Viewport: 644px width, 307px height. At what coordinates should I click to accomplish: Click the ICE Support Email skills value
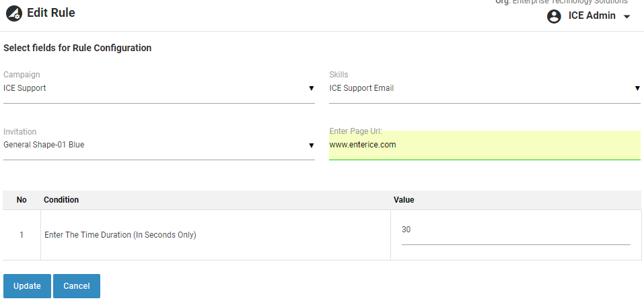pyautogui.click(x=361, y=88)
